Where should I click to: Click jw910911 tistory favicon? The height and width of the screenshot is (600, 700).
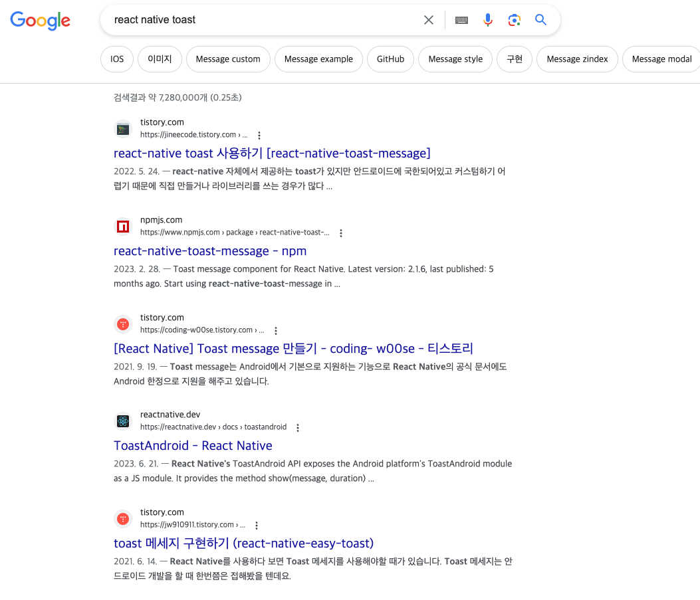pyautogui.click(x=123, y=519)
